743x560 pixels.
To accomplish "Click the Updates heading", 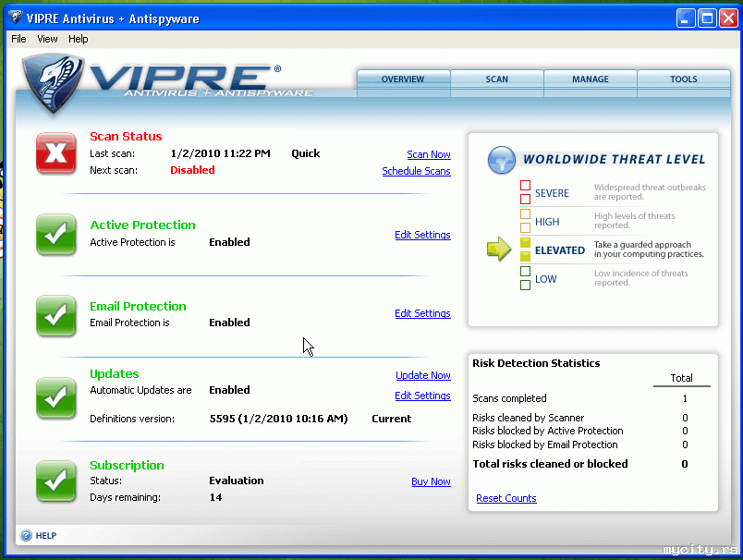I will point(115,374).
